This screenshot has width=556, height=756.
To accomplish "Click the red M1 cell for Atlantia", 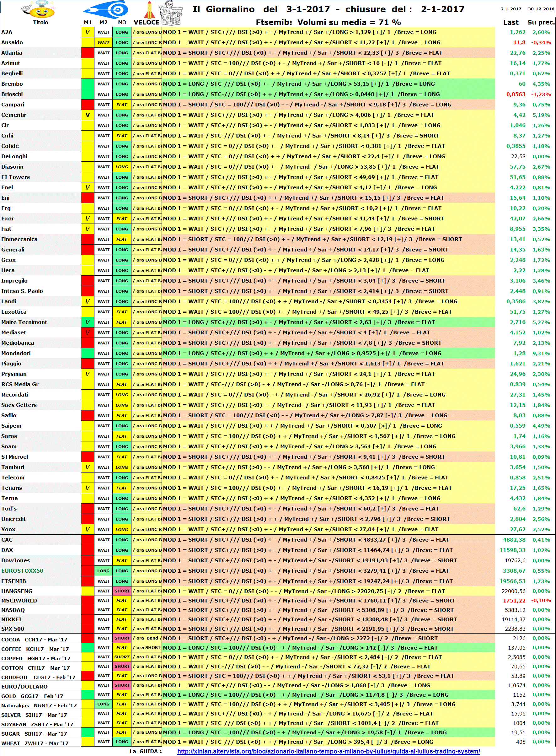I will pyautogui.click(x=88, y=52).
